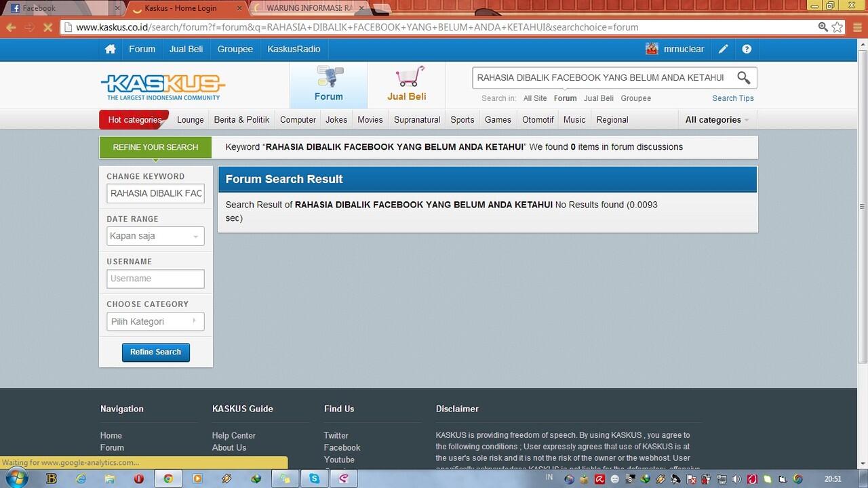
Task: Click the Change Keyword input field
Action: [155, 193]
